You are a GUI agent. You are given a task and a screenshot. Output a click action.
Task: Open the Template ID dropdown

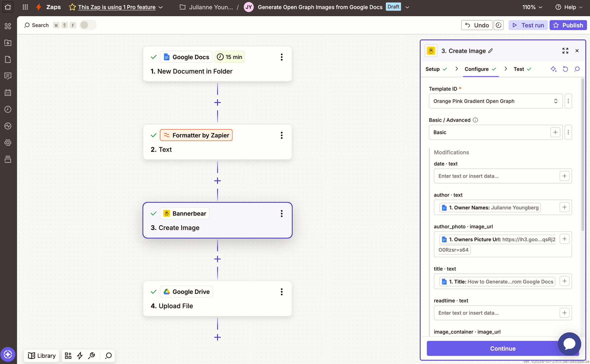point(496,101)
